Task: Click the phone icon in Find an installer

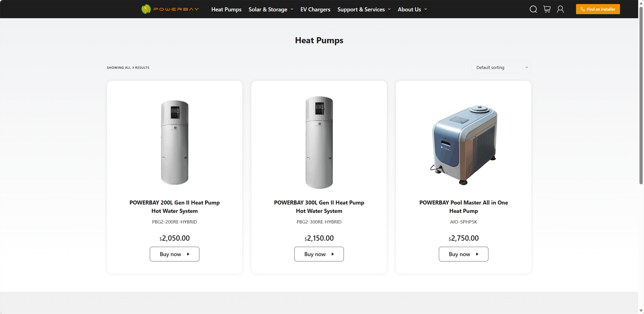Action: (x=583, y=9)
